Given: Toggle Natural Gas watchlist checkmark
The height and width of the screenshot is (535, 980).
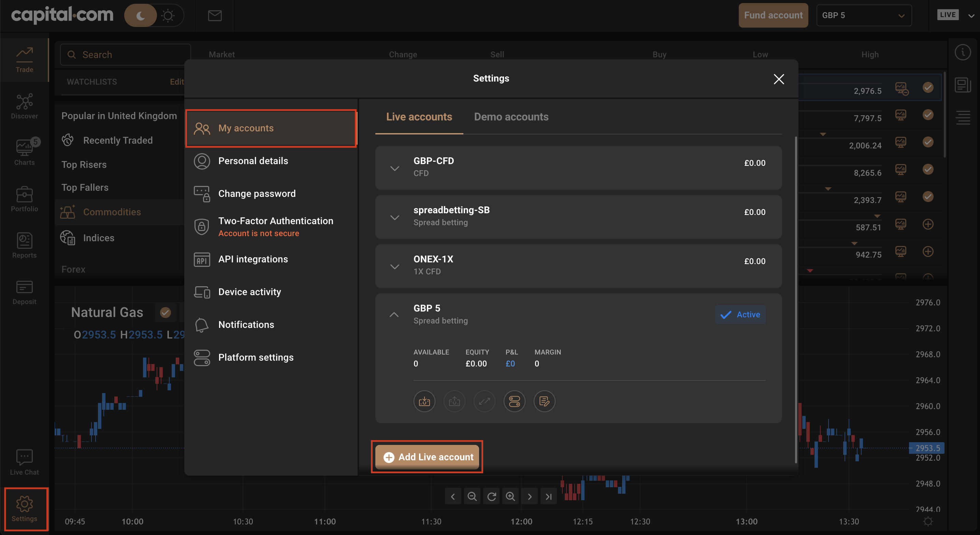Looking at the screenshot, I should coord(165,313).
